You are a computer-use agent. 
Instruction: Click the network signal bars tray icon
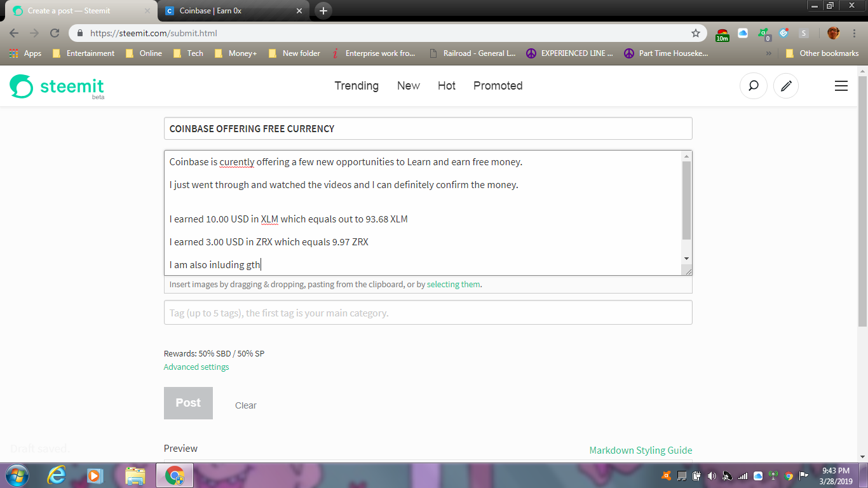click(743, 475)
